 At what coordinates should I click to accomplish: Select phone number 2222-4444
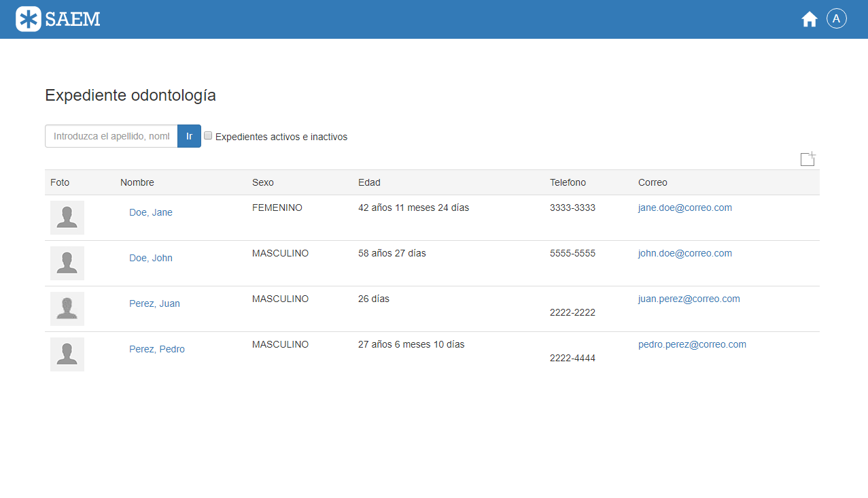572,358
